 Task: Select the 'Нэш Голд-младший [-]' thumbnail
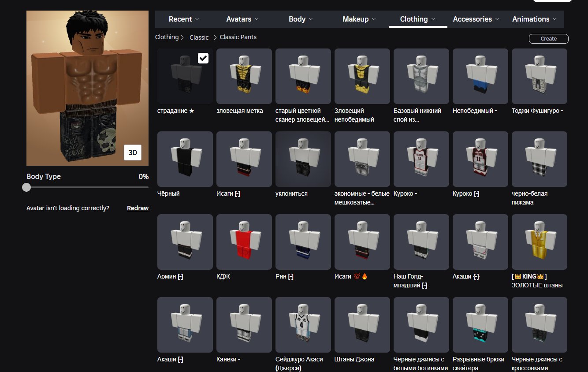421,242
